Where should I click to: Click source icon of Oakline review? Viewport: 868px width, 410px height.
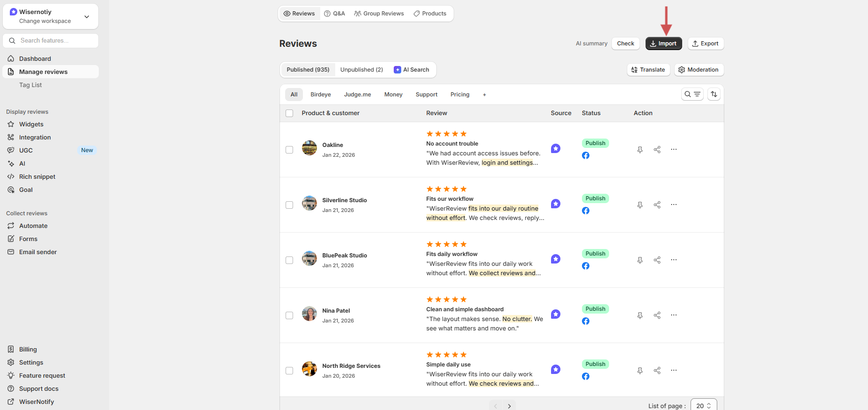556,148
